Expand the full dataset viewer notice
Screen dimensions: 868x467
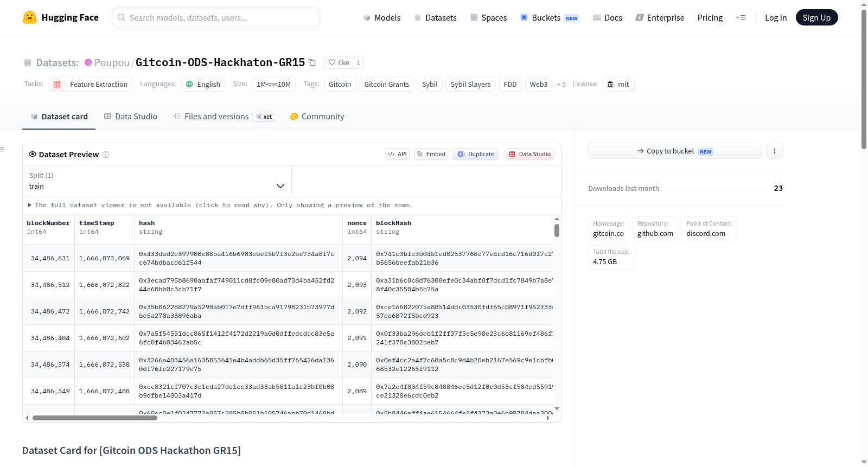click(x=221, y=205)
